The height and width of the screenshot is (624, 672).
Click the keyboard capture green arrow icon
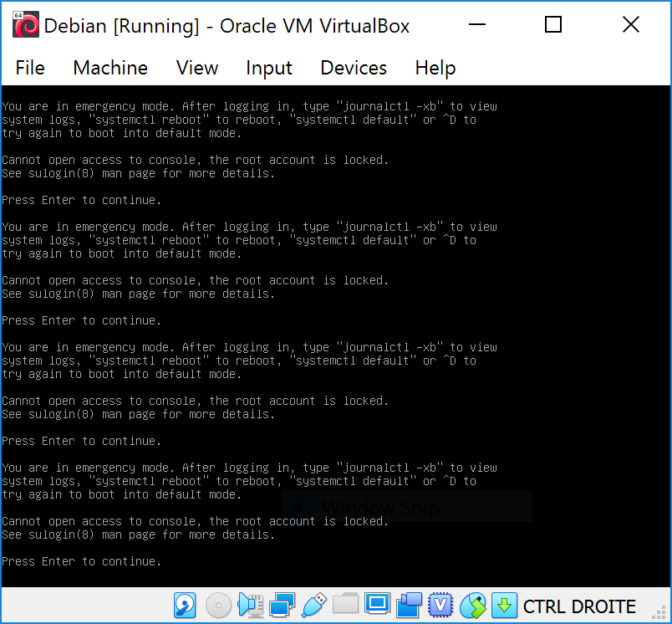click(504, 605)
